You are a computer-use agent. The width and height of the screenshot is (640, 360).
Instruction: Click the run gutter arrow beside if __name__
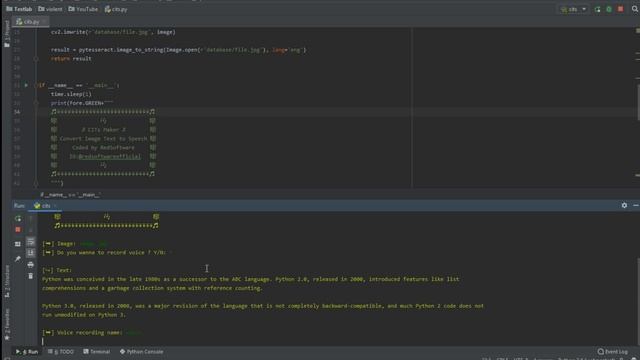pyautogui.click(x=26, y=85)
